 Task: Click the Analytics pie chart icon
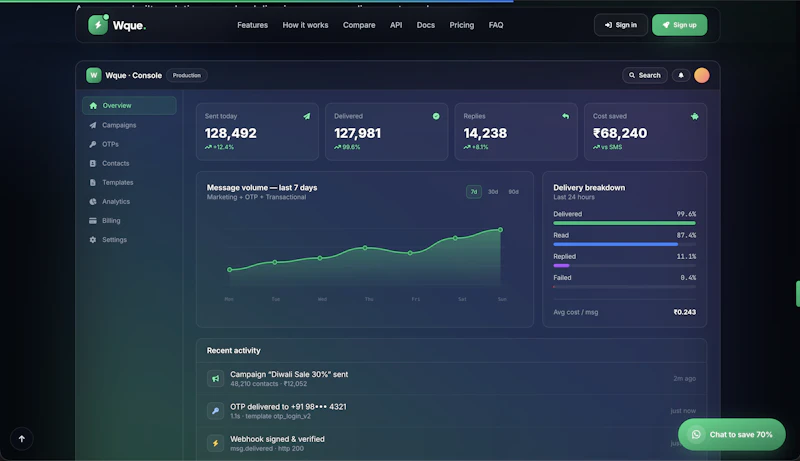pyautogui.click(x=93, y=201)
